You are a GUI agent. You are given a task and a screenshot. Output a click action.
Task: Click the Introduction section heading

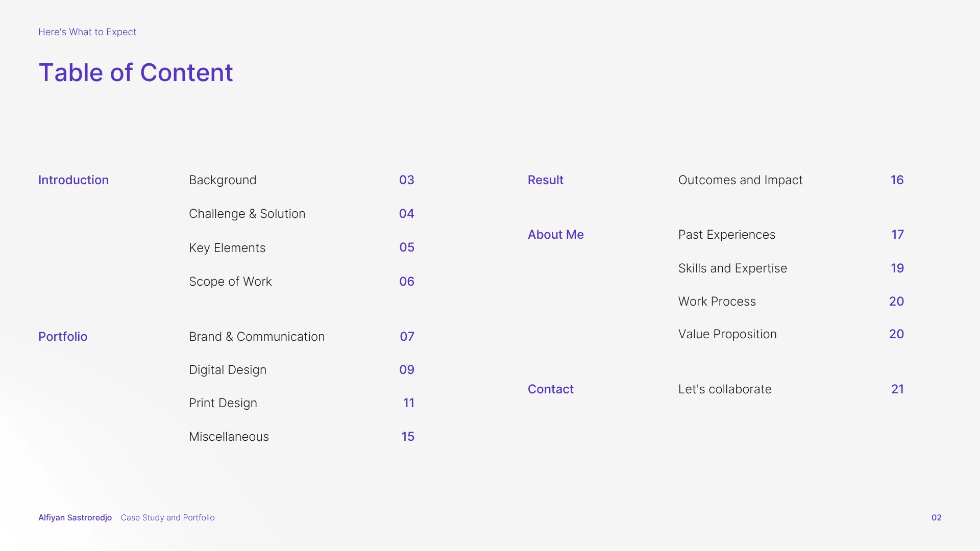pyautogui.click(x=73, y=180)
